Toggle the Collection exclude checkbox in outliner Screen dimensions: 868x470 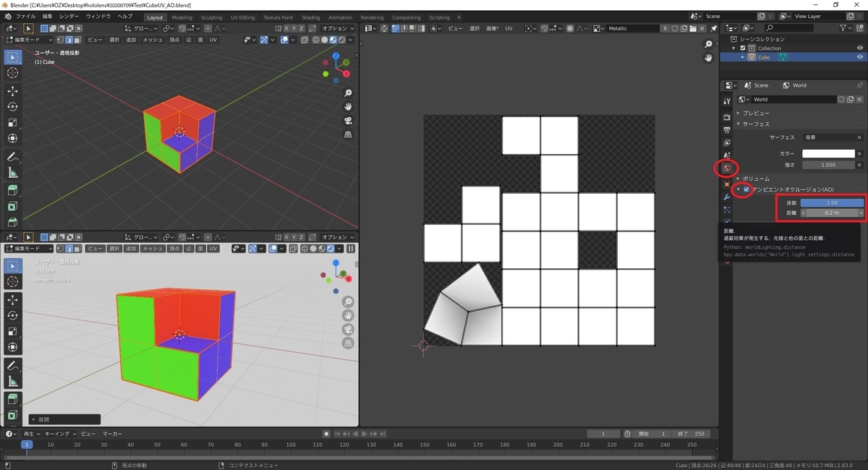[743, 48]
